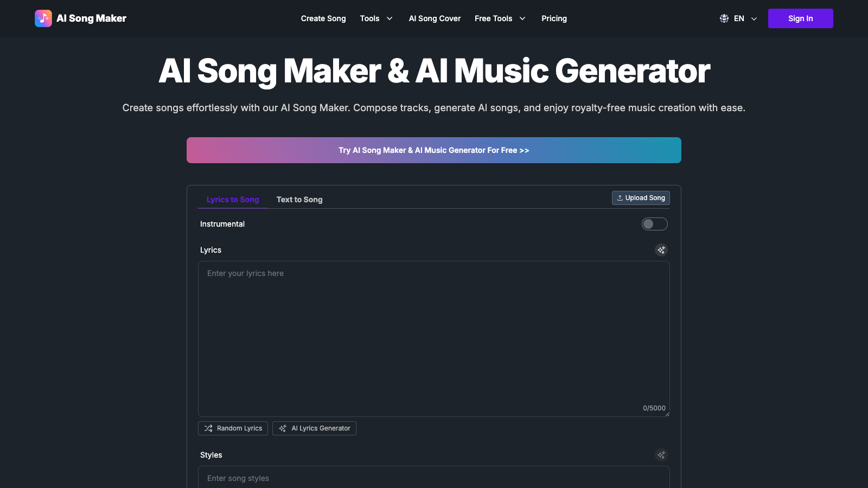868x488 pixels.
Task: Open the Tools dropdown menu
Action: (x=376, y=18)
